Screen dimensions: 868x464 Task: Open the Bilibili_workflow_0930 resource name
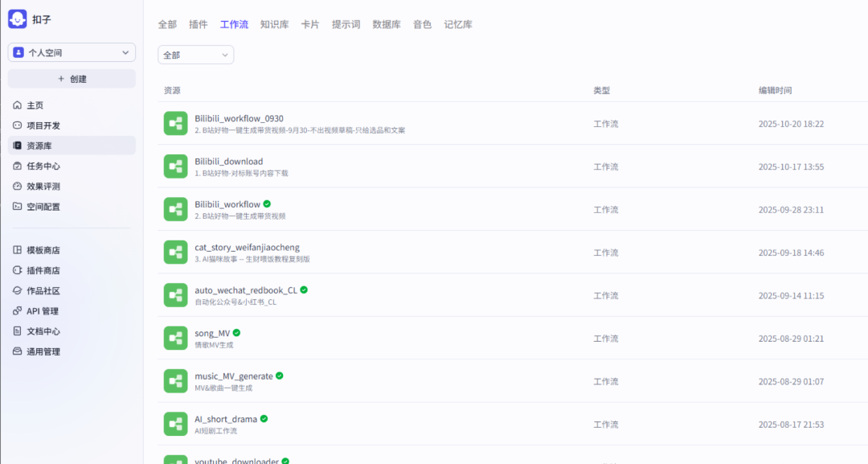(x=240, y=118)
